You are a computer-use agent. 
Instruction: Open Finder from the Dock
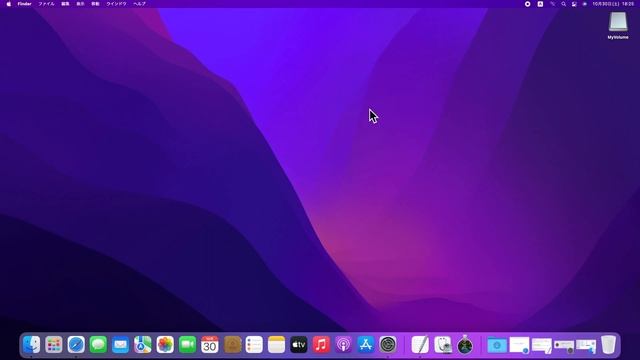31,345
